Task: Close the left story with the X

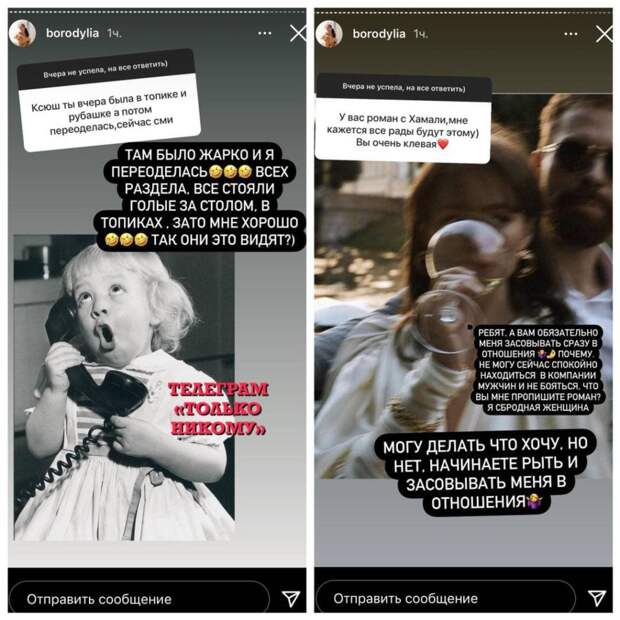Action: click(298, 34)
